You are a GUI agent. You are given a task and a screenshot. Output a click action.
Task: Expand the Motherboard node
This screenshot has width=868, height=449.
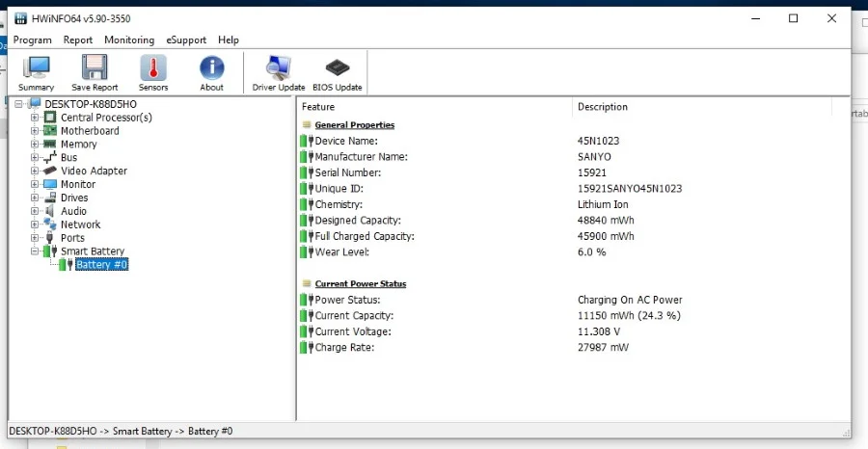[x=35, y=130]
